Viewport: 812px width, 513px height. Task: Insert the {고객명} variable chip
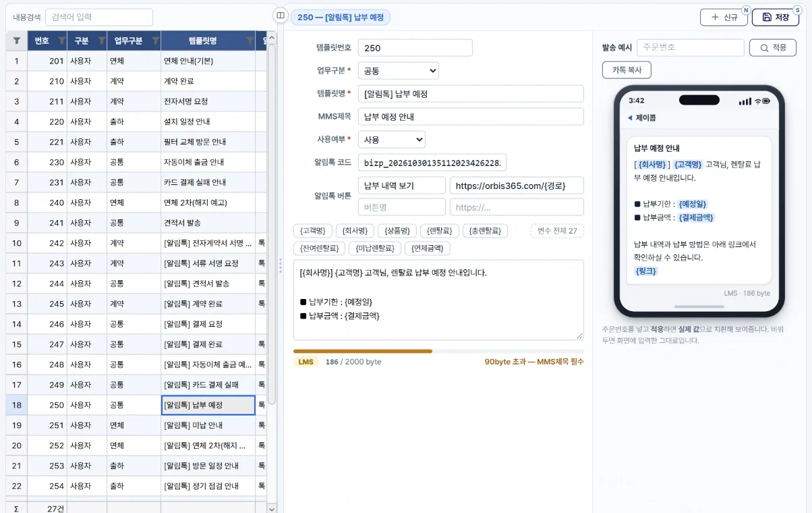(x=313, y=231)
